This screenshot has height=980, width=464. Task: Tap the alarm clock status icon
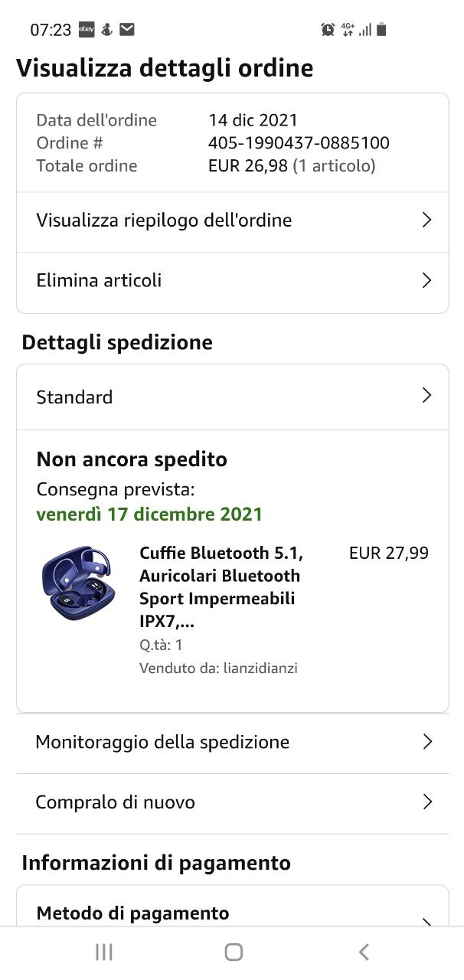328,30
